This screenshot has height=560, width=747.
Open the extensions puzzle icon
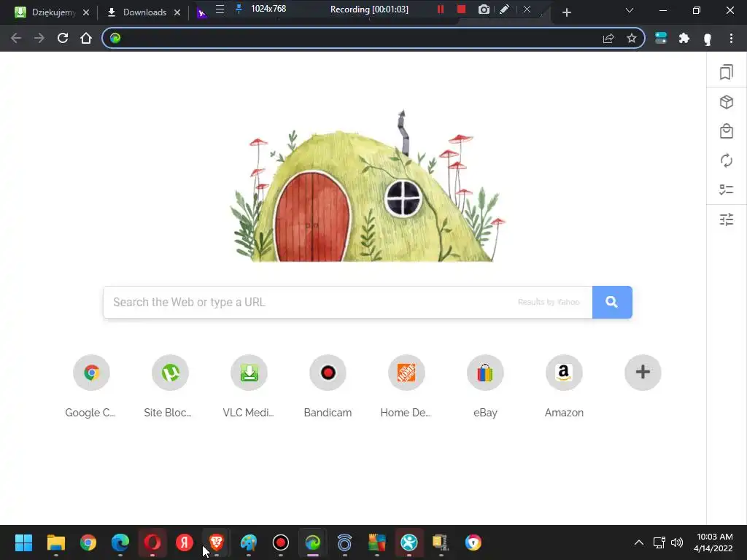point(684,38)
